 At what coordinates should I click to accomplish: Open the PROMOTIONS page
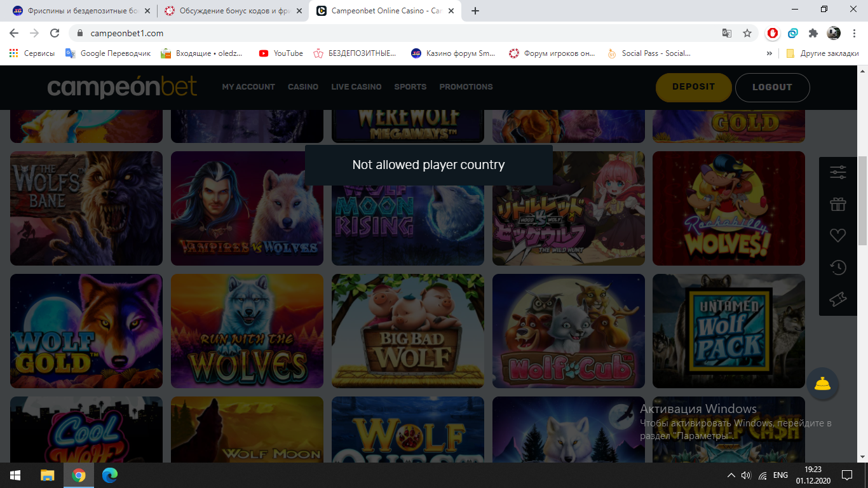click(x=466, y=87)
